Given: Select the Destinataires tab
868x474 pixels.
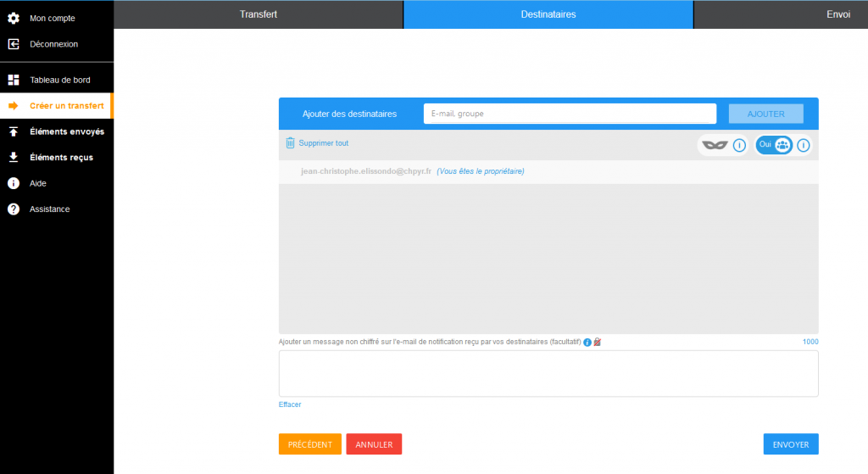Looking at the screenshot, I should pos(548,14).
